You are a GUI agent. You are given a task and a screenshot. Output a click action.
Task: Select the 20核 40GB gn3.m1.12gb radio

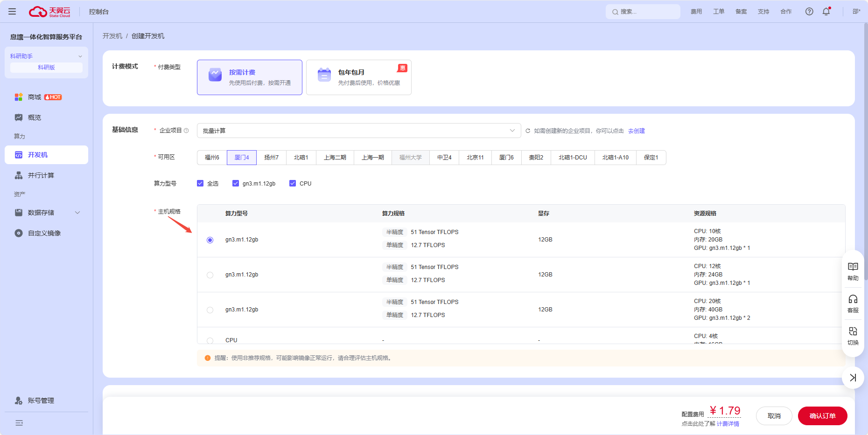pos(210,310)
